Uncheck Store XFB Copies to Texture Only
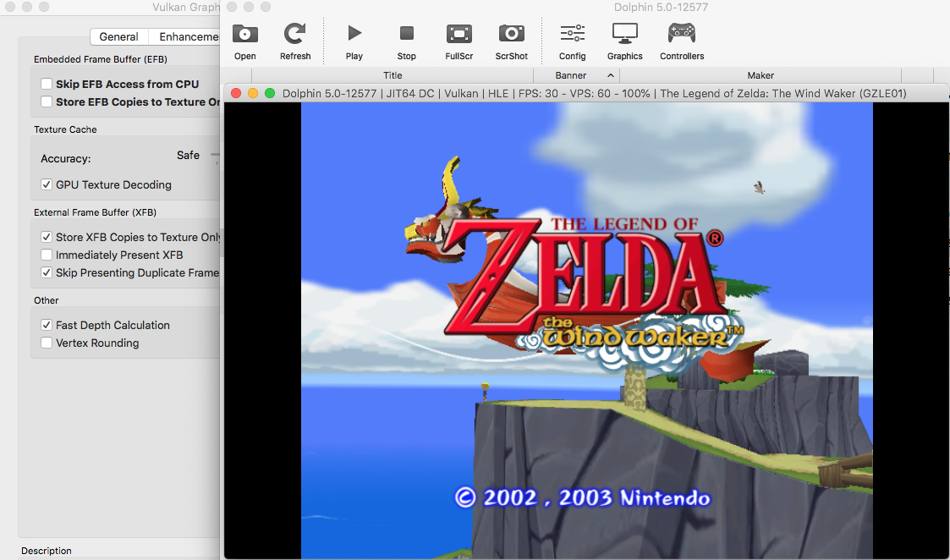950x560 pixels. coord(46,237)
